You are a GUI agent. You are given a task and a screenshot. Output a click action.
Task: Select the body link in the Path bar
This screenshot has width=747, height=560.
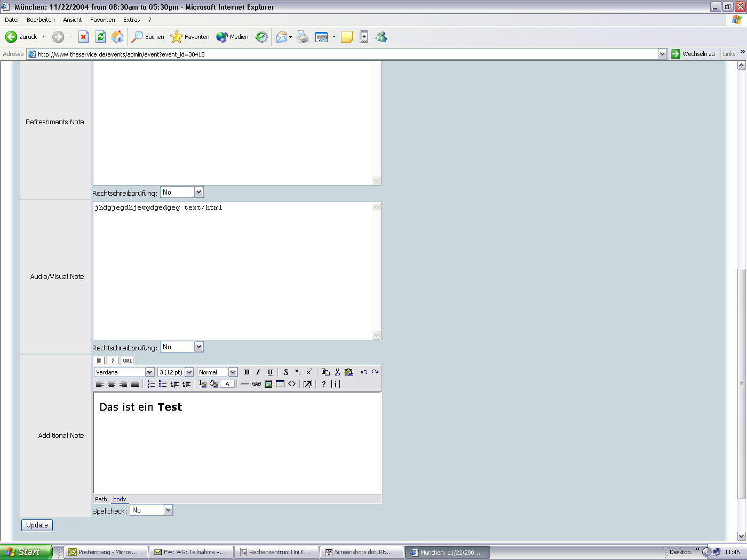click(119, 499)
